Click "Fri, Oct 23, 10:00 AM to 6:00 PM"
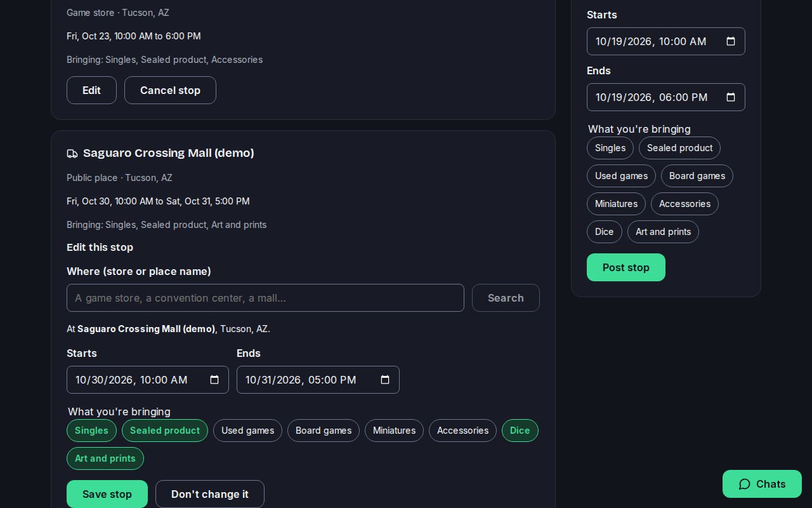The height and width of the screenshot is (508, 812). click(134, 36)
